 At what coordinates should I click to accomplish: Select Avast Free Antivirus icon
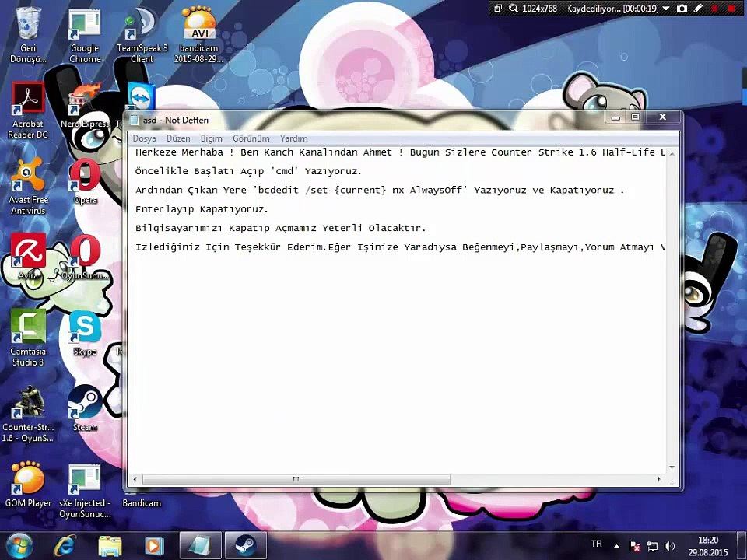tap(28, 187)
